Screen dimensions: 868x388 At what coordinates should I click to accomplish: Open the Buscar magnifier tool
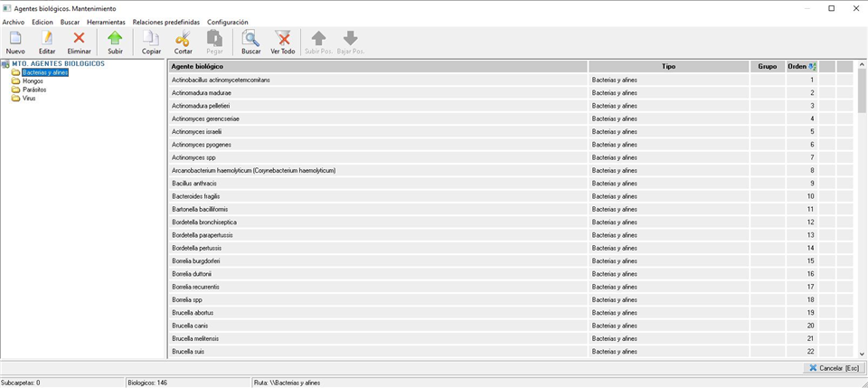coord(250,38)
